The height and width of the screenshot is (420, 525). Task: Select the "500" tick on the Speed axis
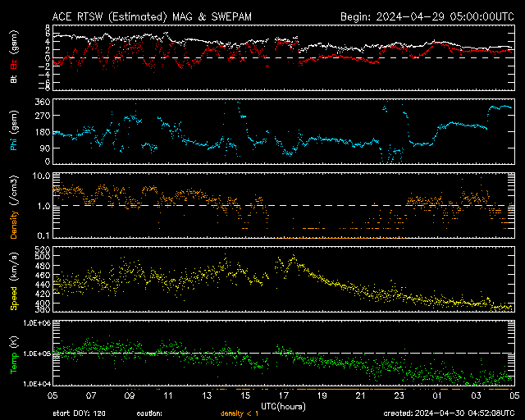click(43, 257)
